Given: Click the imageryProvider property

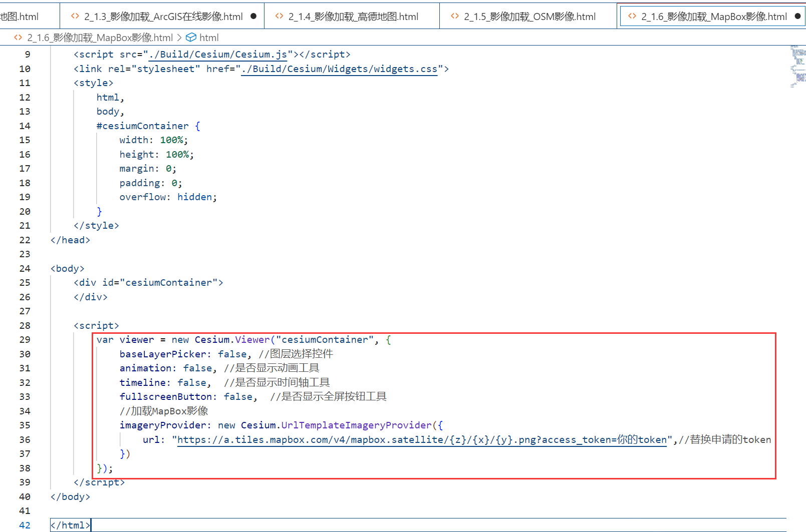Looking at the screenshot, I should click(x=162, y=425).
